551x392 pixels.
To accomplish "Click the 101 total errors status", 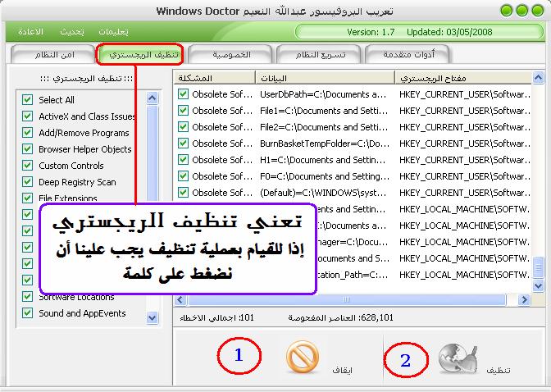I will click(216, 318).
